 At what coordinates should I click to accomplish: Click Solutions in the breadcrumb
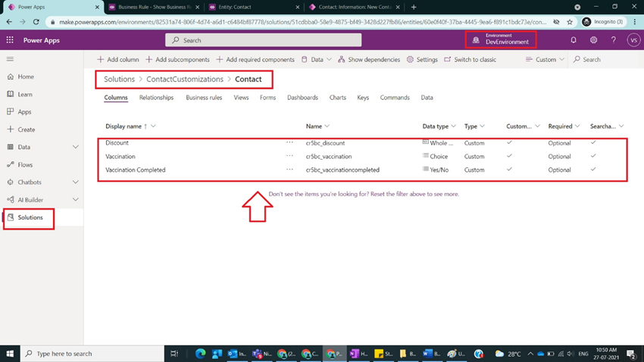tap(119, 80)
